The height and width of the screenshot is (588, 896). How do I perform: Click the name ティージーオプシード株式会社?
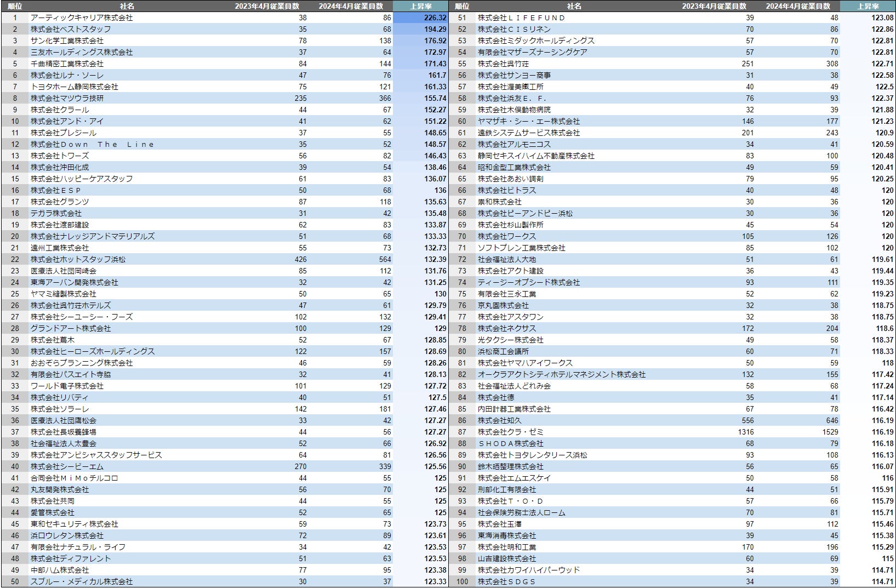point(529,282)
